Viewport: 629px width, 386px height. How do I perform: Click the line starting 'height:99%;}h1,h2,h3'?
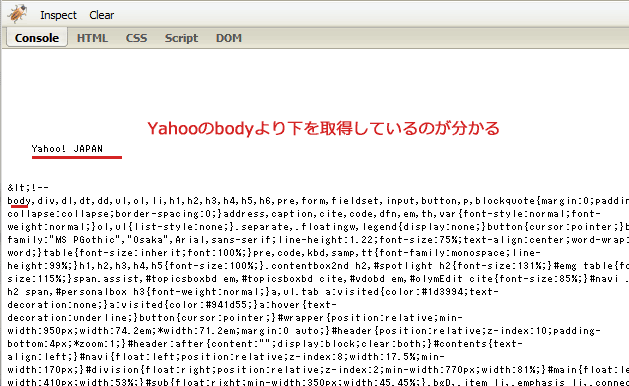point(318,266)
